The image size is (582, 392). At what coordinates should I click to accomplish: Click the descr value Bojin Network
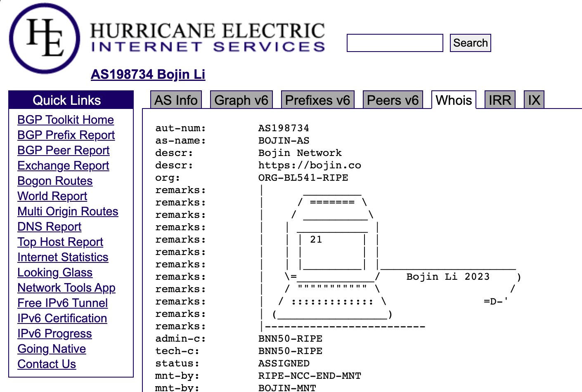click(x=300, y=153)
